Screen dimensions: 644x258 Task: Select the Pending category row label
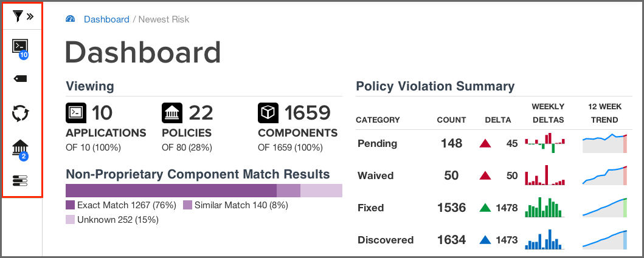point(377,144)
